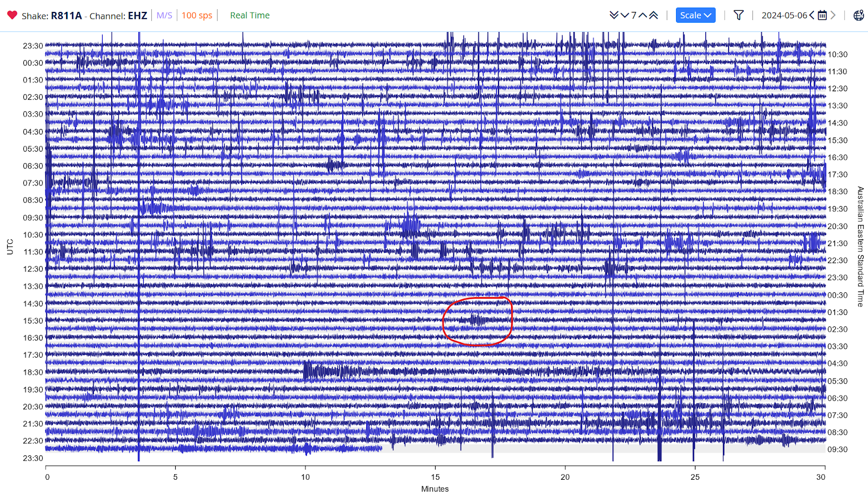868x496 pixels.
Task: Click the amplitude level number 7
Action: point(634,15)
